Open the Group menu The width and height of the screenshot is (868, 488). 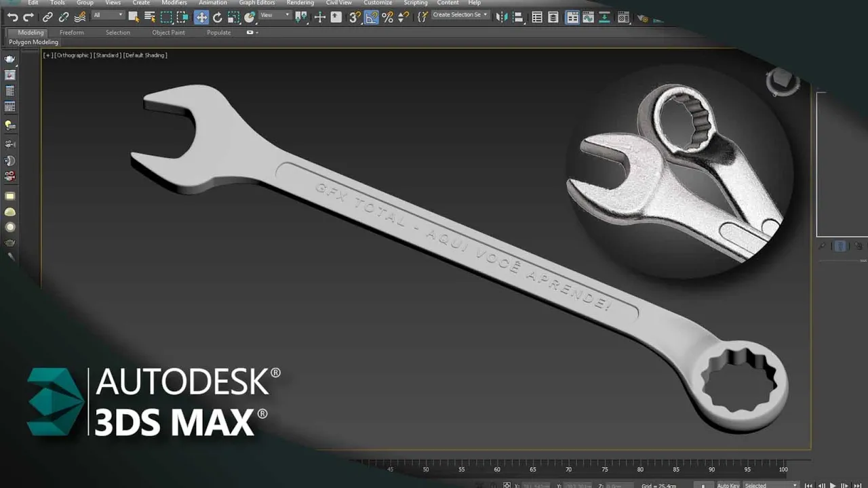[x=85, y=3]
